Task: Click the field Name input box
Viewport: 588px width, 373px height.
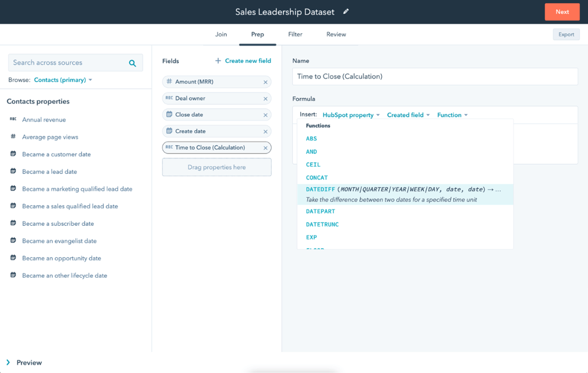Action: [x=435, y=76]
